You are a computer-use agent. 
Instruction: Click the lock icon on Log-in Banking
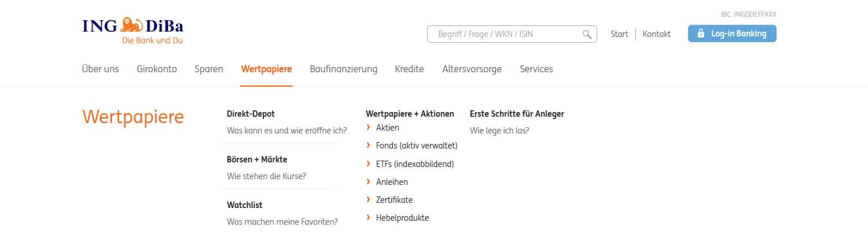click(700, 34)
